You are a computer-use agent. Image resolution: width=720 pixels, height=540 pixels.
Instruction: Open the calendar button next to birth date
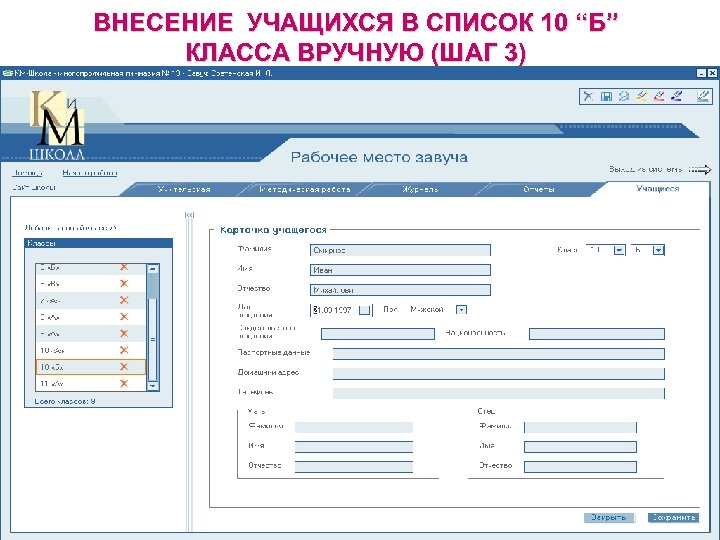pyautogui.click(x=364, y=310)
